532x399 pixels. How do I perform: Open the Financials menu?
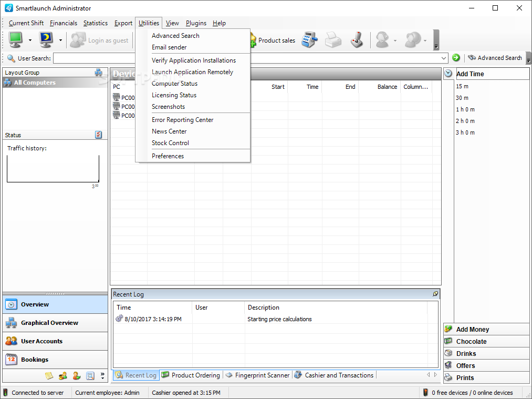(x=64, y=23)
